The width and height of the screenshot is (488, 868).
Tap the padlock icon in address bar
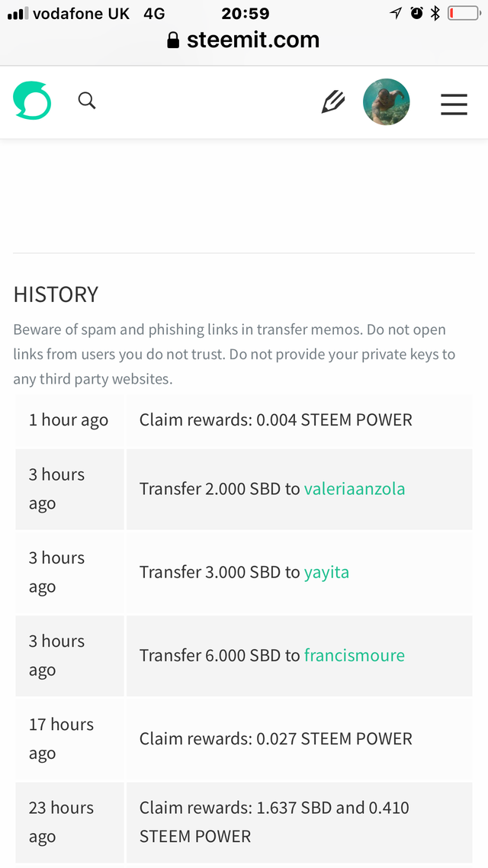(x=173, y=40)
